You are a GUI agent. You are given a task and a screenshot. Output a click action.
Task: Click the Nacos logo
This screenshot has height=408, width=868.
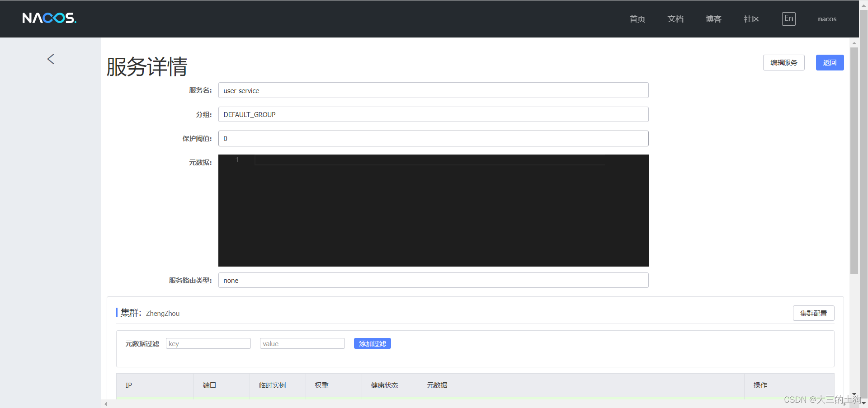49,18
